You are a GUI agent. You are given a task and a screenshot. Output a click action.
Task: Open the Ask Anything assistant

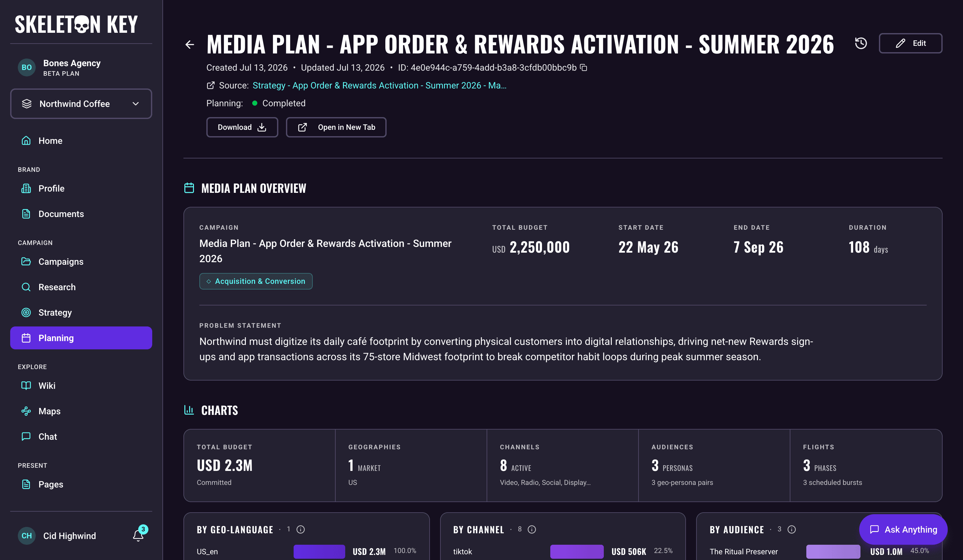903,529
